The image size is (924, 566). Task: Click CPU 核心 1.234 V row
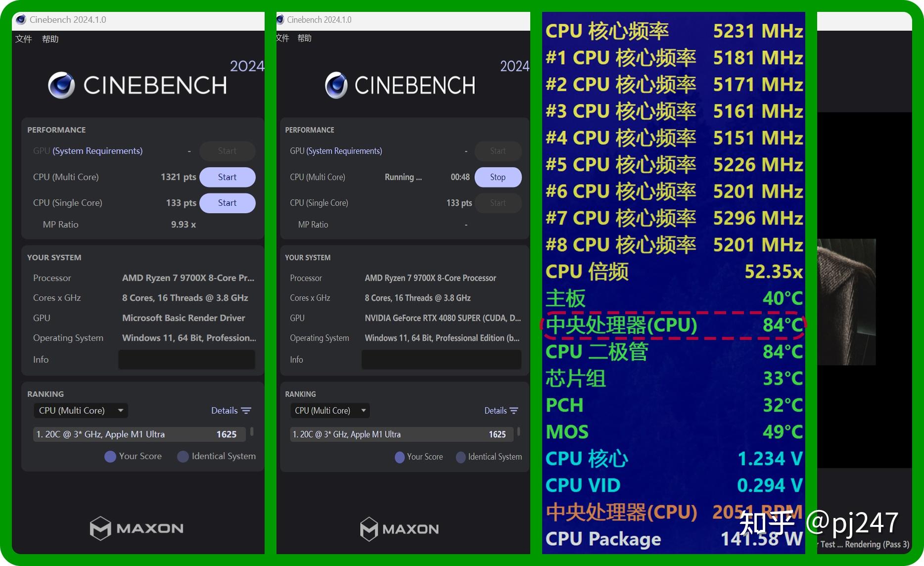coord(674,459)
